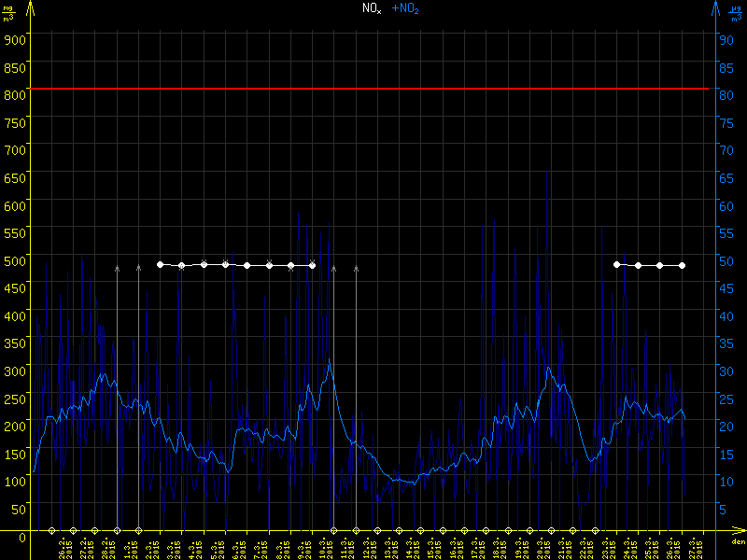
Task: Click the NOx legend label
Action: [x=371, y=8]
